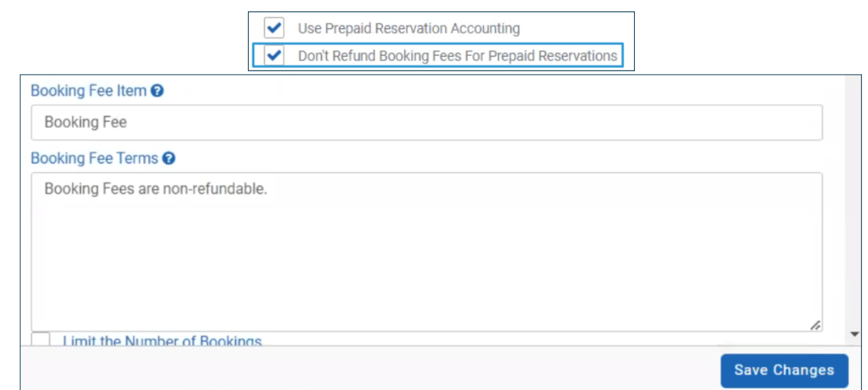This screenshot has width=868, height=390.
Task: Click the Limit the Number of Bookings label
Action: tap(162, 341)
